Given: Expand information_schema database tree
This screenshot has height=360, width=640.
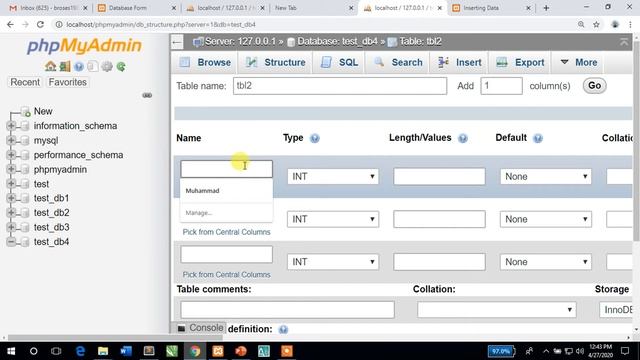Looking at the screenshot, I should [x=11, y=126].
